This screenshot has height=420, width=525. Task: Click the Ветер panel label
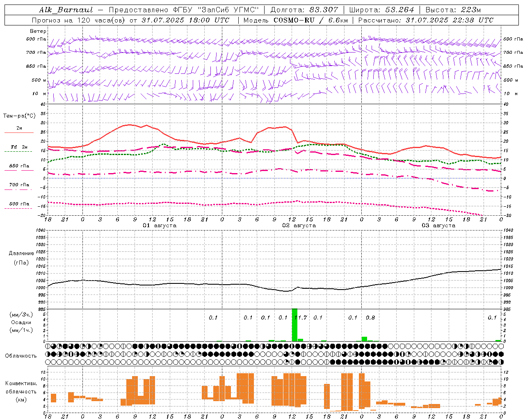pyautogui.click(x=38, y=31)
